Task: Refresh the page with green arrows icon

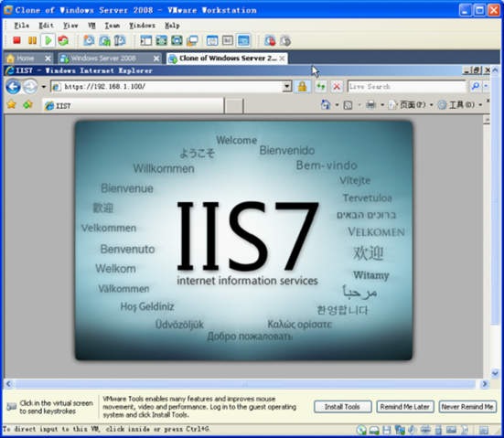Action: click(x=320, y=87)
